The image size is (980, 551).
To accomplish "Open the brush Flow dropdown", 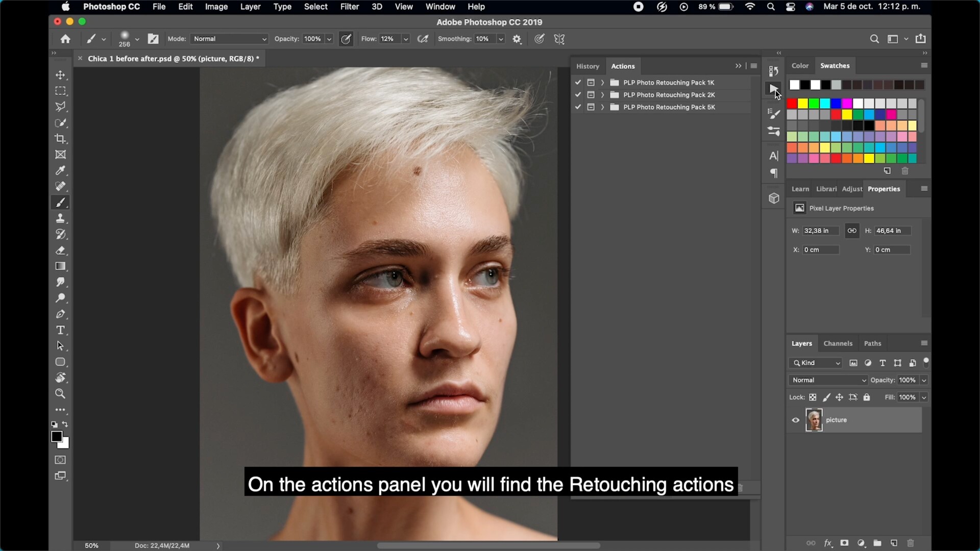I will pyautogui.click(x=405, y=39).
